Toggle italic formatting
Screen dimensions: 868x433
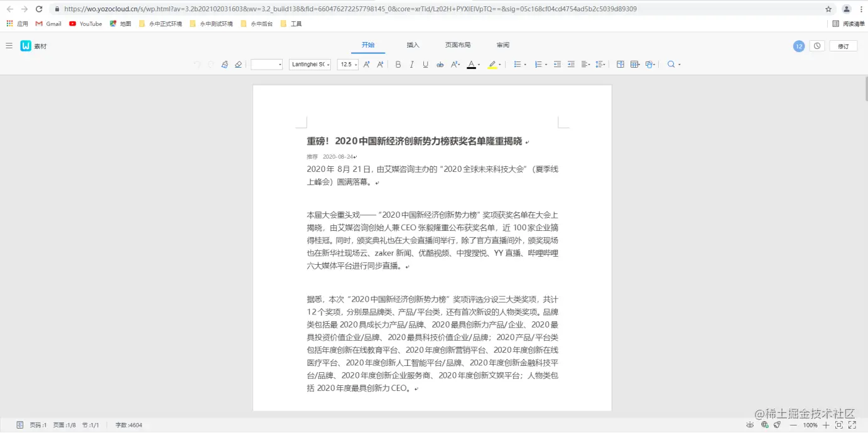412,64
